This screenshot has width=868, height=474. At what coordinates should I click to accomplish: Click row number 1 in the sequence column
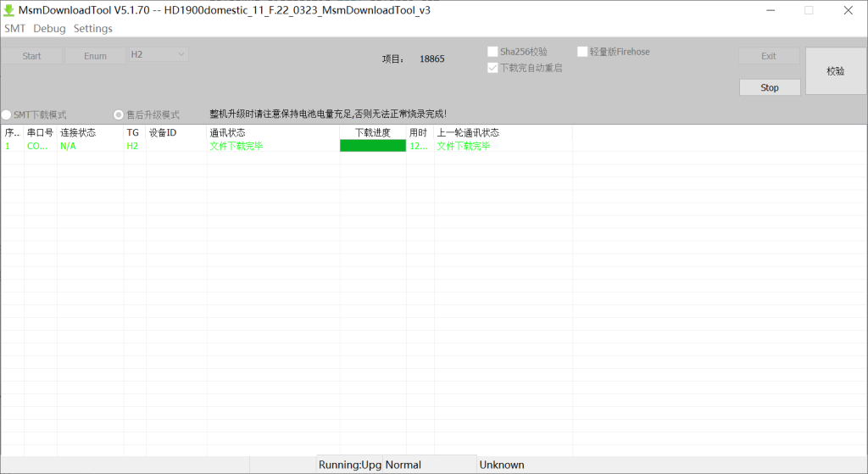pyautogui.click(x=8, y=146)
